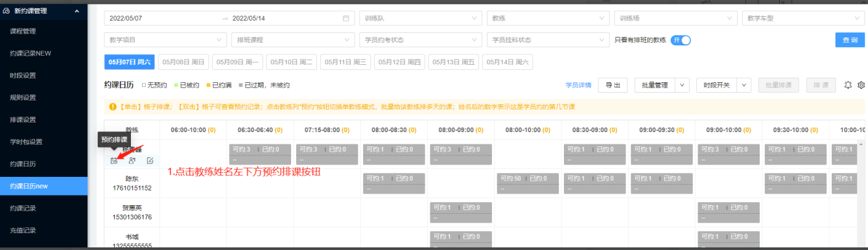Click the calendar icon in date range field

[x=346, y=18]
